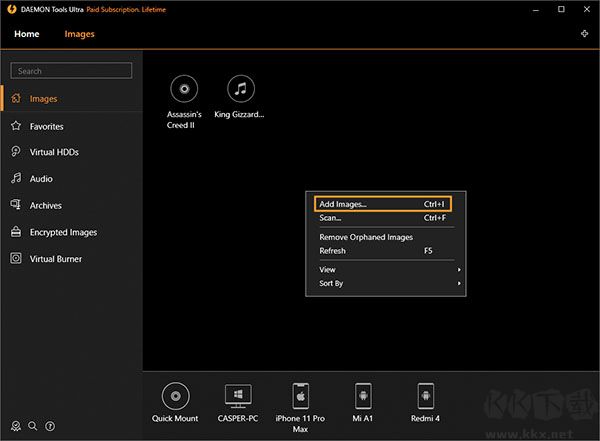Switch to the Home tab
The height and width of the screenshot is (441, 600).
click(x=27, y=34)
